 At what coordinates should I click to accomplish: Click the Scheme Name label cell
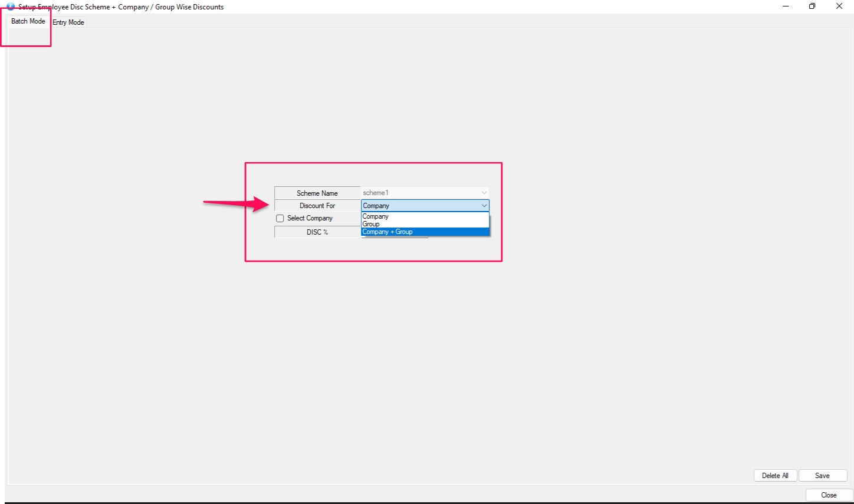coord(317,193)
